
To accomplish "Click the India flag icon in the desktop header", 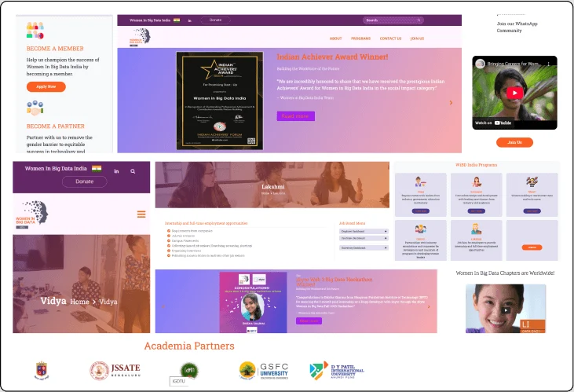I will pos(177,20).
